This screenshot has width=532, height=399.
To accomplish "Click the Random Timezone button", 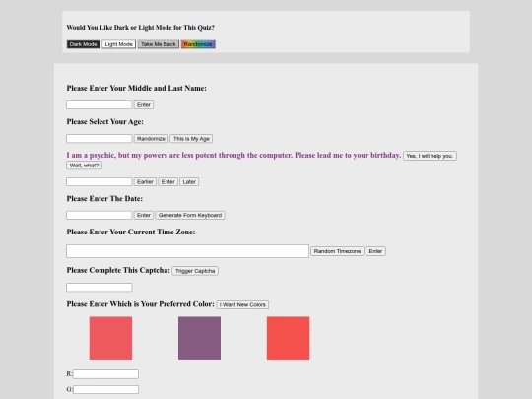I will tap(337, 251).
